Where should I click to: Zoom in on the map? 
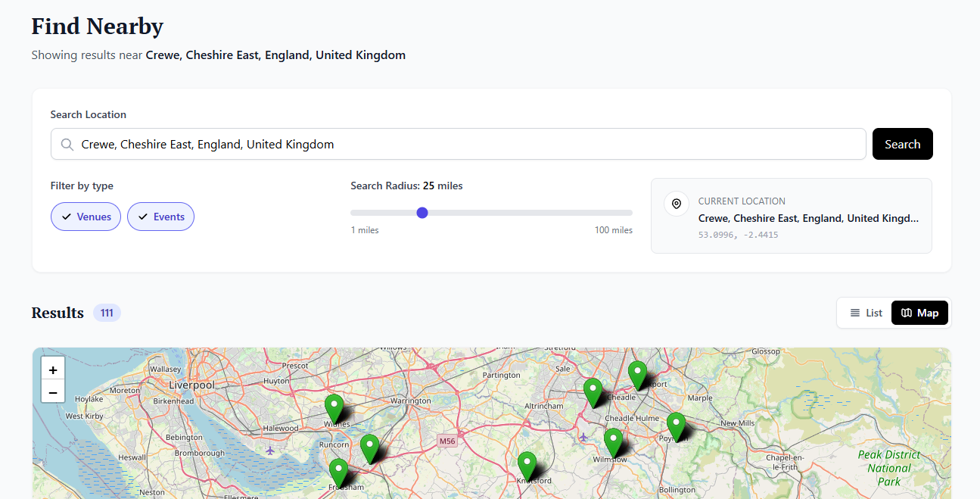pos(53,370)
